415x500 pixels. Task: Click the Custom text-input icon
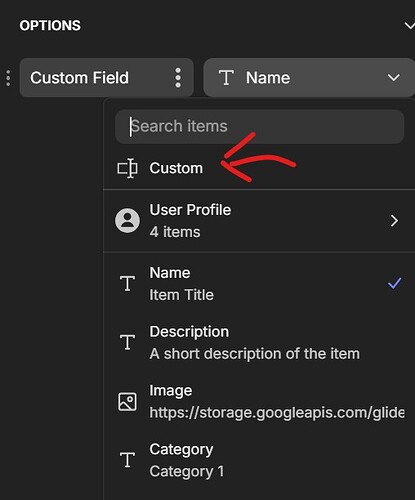click(127, 168)
